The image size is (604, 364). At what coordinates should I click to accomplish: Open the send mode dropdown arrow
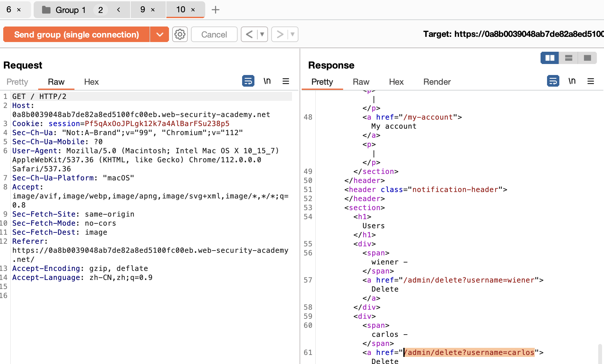pos(160,34)
